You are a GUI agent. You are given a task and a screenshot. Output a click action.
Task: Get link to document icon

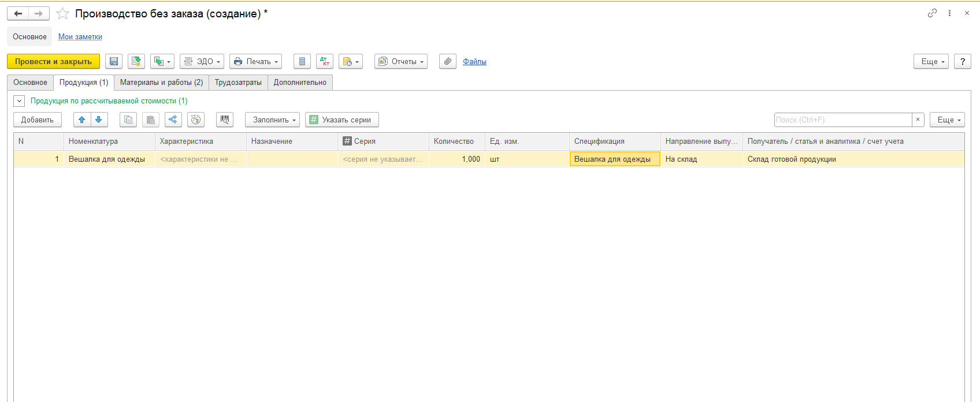pos(932,13)
